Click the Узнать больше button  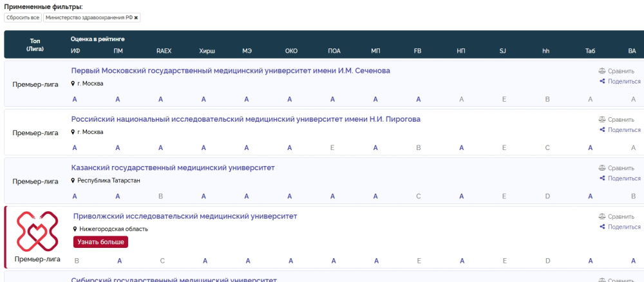point(100,242)
